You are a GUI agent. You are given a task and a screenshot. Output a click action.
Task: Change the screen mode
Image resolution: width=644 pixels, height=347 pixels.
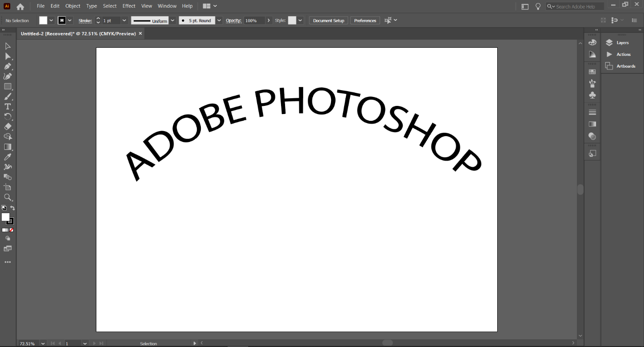[x=8, y=249]
